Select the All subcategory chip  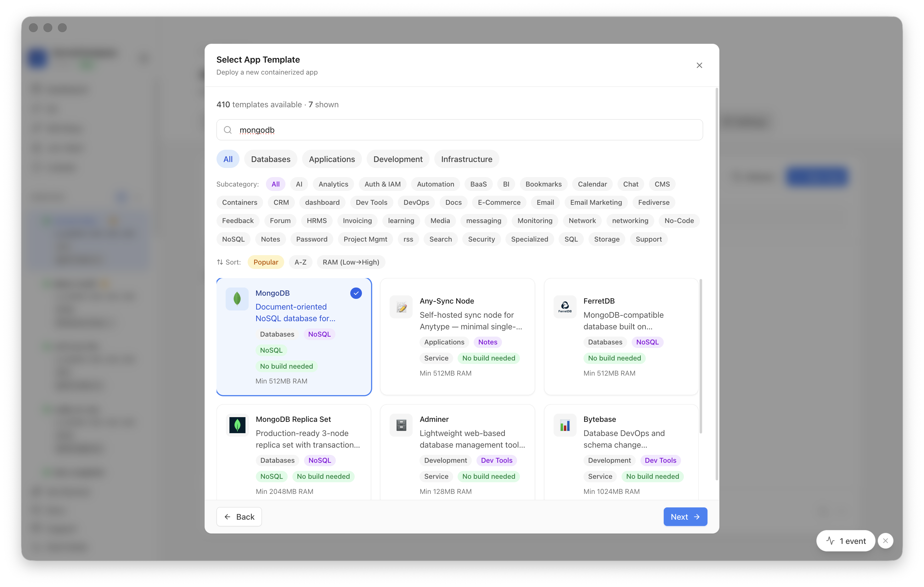(x=275, y=184)
